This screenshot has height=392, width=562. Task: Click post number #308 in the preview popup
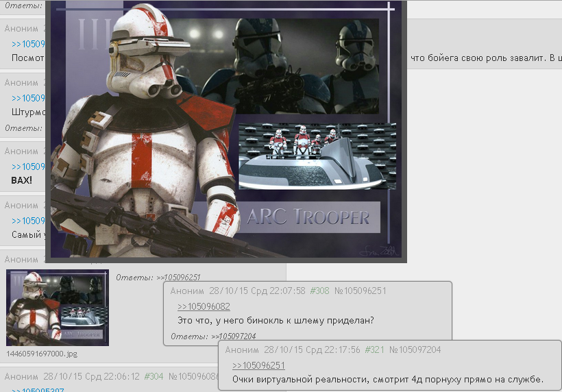coord(319,291)
